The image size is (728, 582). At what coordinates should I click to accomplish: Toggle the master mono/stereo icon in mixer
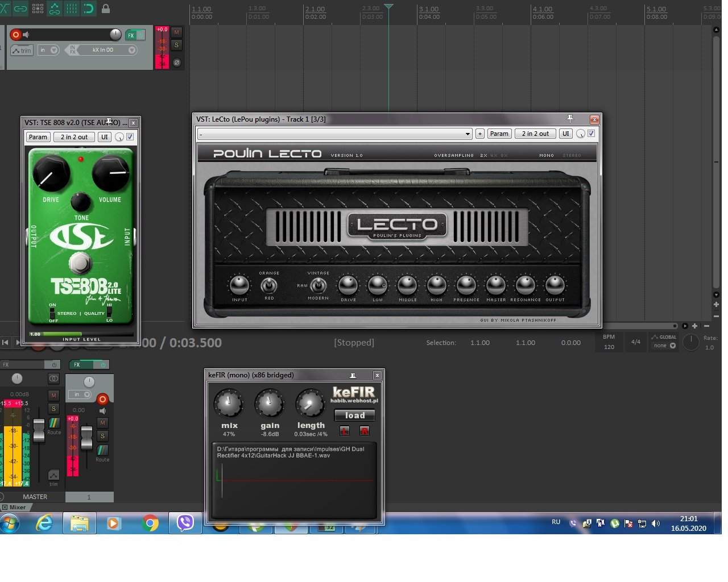[x=53, y=379]
